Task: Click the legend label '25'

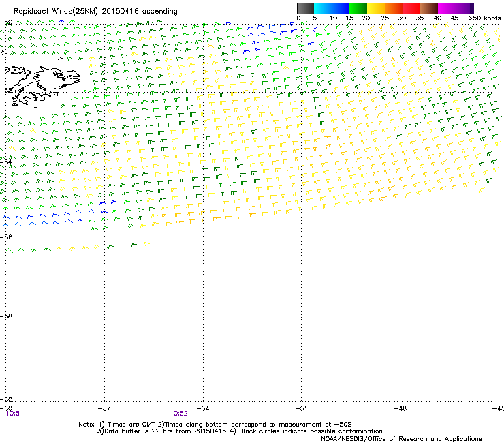Action: point(385,18)
